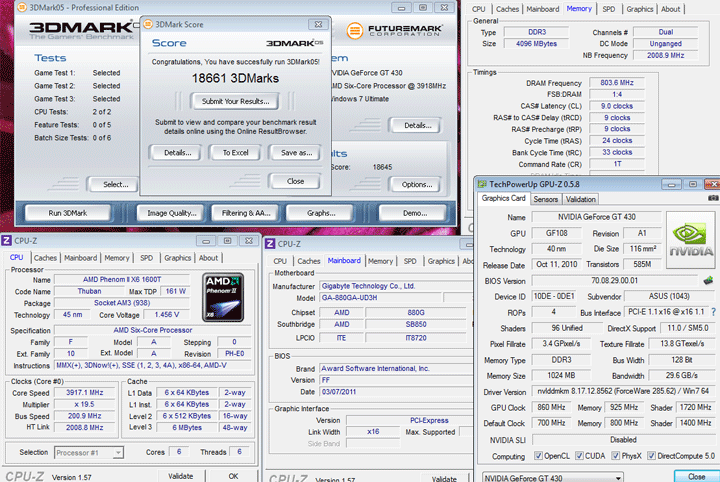Open Graphics tab in the memory CPU-Z window
This screenshot has height=482, width=720.
640,9
